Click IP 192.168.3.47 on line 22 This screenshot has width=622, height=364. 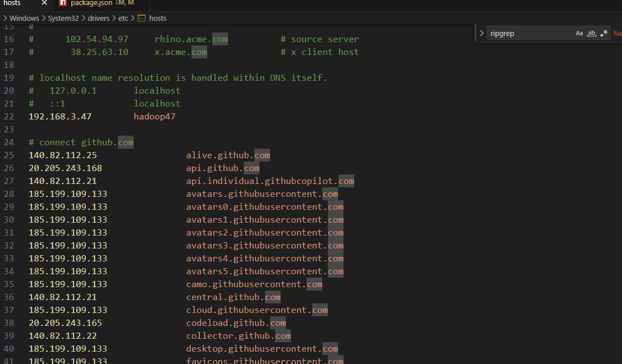(x=60, y=117)
